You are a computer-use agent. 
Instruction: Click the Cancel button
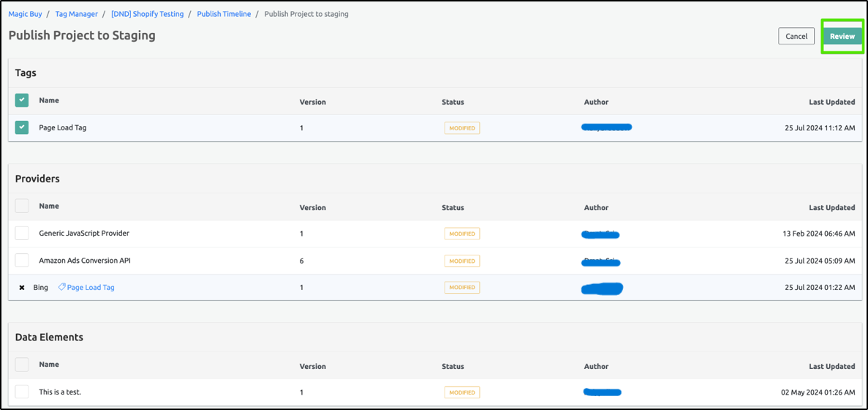(796, 36)
